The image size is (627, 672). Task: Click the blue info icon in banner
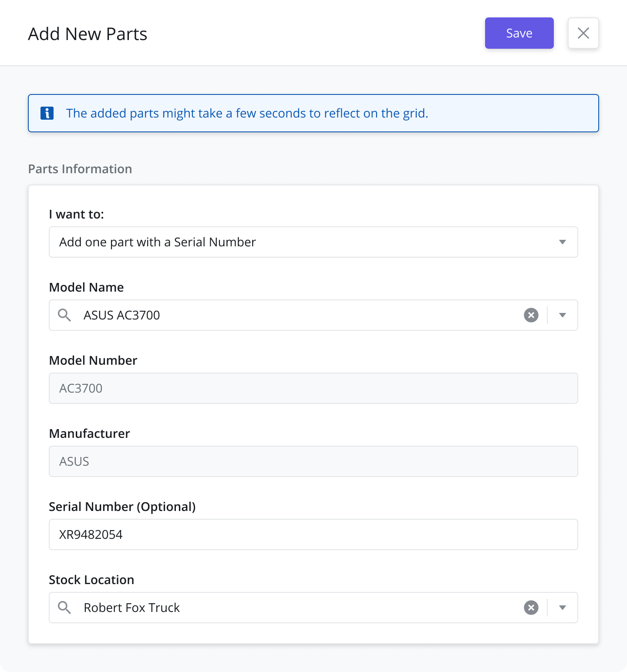pyautogui.click(x=47, y=113)
